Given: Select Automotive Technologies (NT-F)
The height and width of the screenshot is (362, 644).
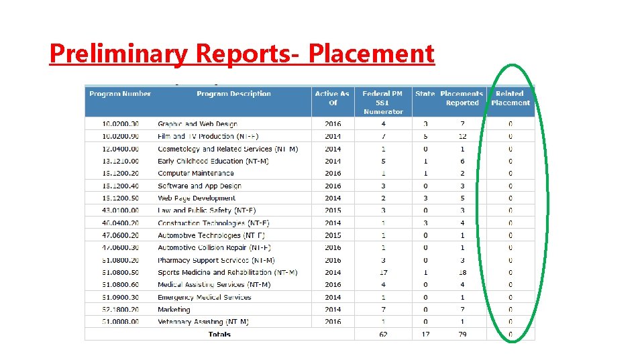Looking at the screenshot, I should pos(211,235).
